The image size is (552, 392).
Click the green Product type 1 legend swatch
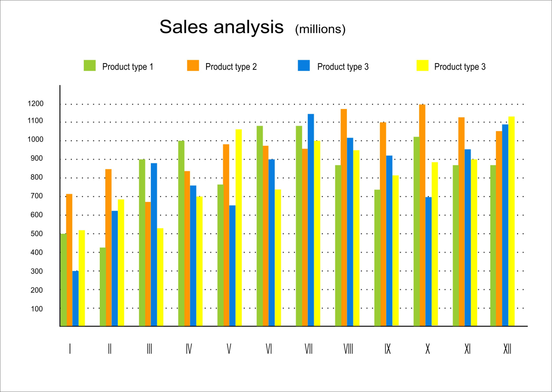click(x=89, y=65)
